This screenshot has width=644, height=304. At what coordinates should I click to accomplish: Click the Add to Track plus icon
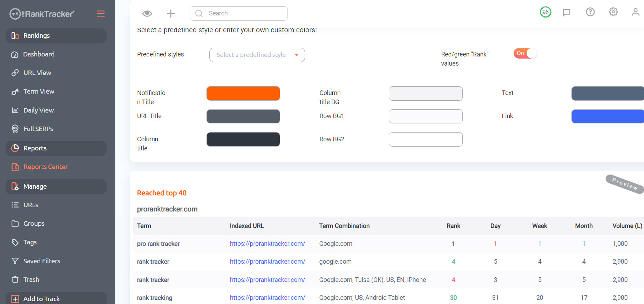click(x=15, y=299)
